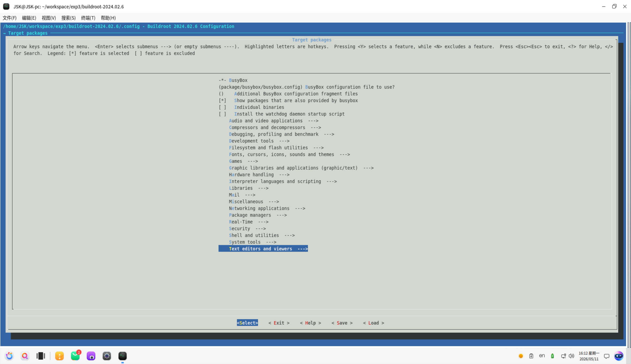This screenshot has height=364, width=631.
Task: Open the 帮助(H) menu
Action: (108, 18)
